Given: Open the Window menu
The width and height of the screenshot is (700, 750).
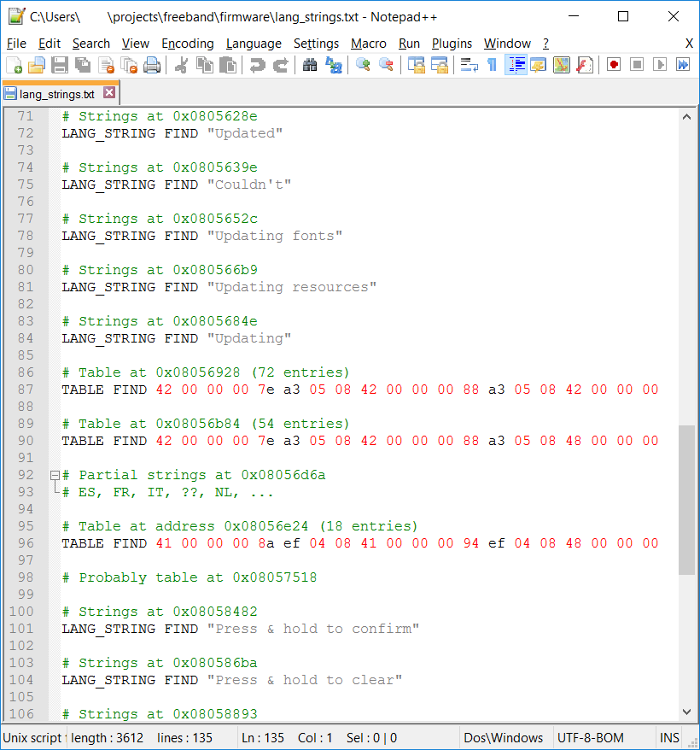Looking at the screenshot, I should click(507, 44).
